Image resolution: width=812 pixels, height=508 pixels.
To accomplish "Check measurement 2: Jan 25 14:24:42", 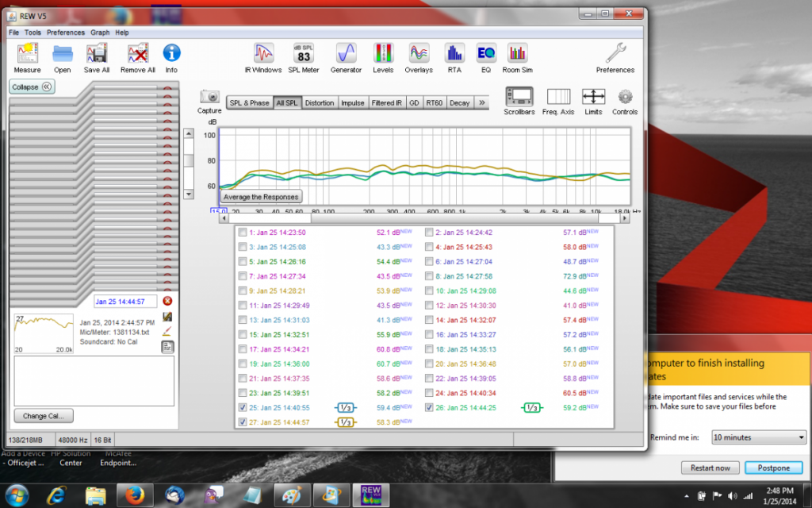I will [429, 233].
